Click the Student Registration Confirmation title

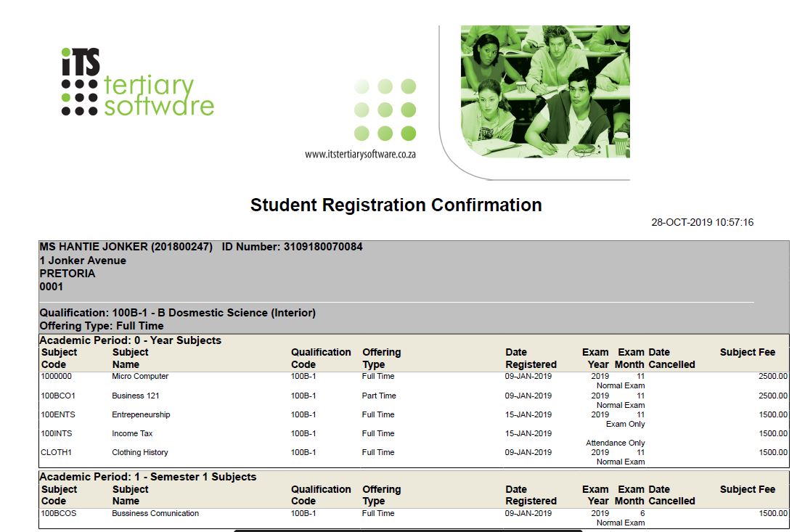396,205
